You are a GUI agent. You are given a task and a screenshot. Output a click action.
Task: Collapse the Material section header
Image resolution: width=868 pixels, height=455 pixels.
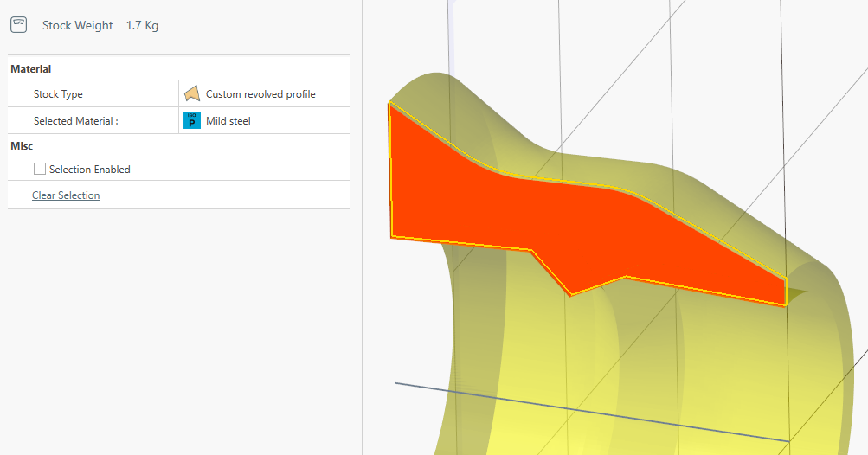31,69
